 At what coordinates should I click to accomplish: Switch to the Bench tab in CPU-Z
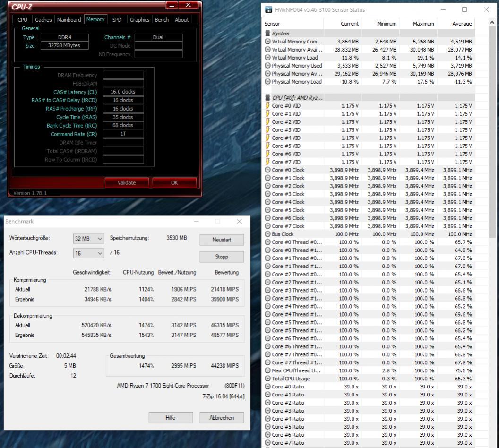coord(162,20)
